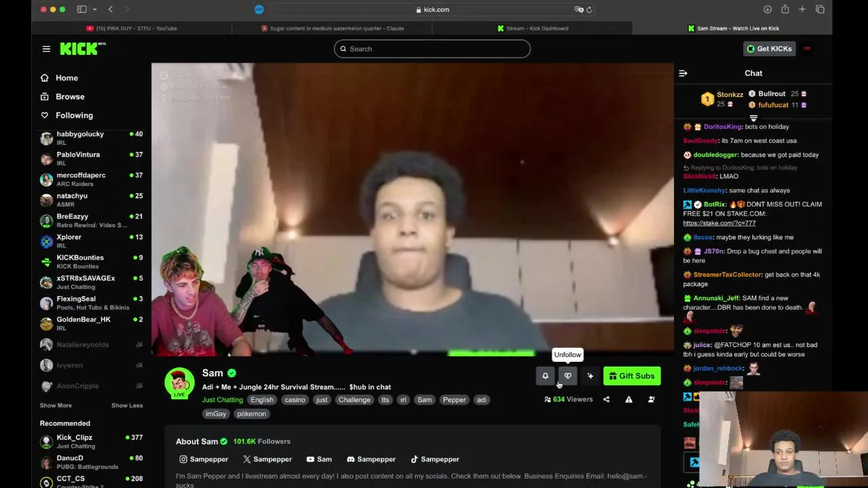Go back in Safari
The height and width of the screenshot is (488, 868).
click(x=111, y=9)
